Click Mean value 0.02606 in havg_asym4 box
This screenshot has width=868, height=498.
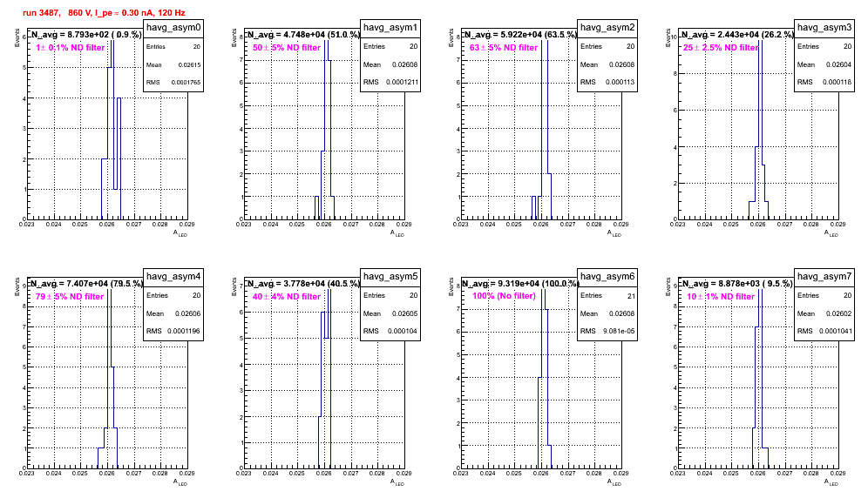click(187, 313)
